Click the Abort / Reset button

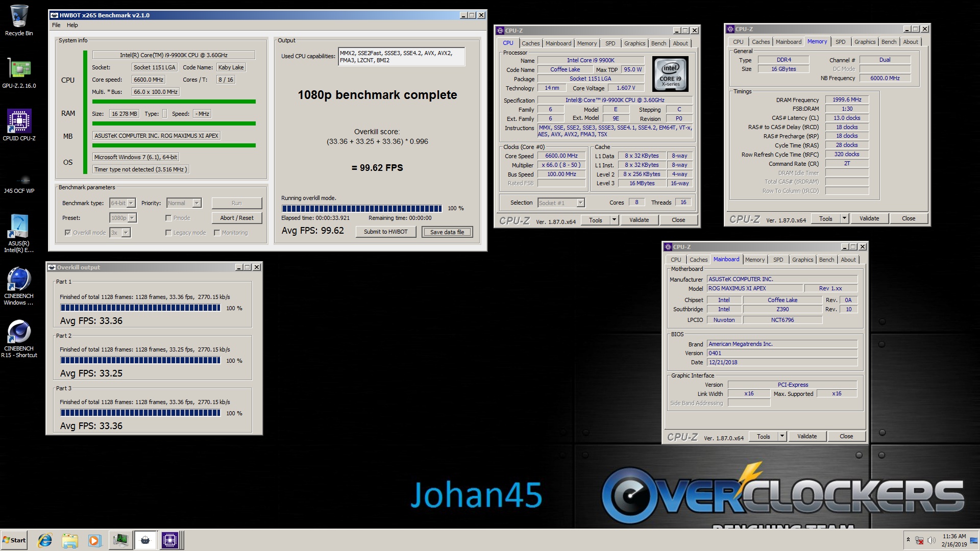(237, 218)
